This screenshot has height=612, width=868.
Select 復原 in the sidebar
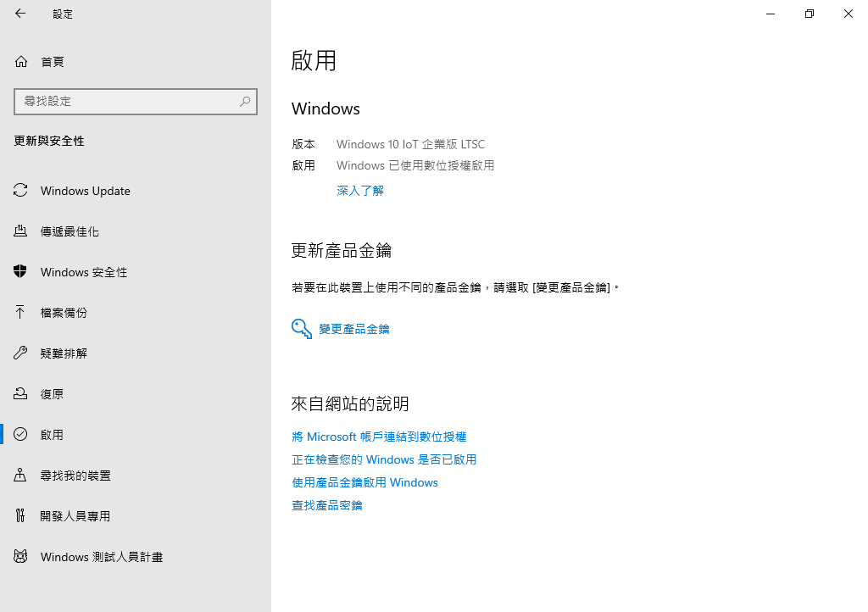pos(136,394)
